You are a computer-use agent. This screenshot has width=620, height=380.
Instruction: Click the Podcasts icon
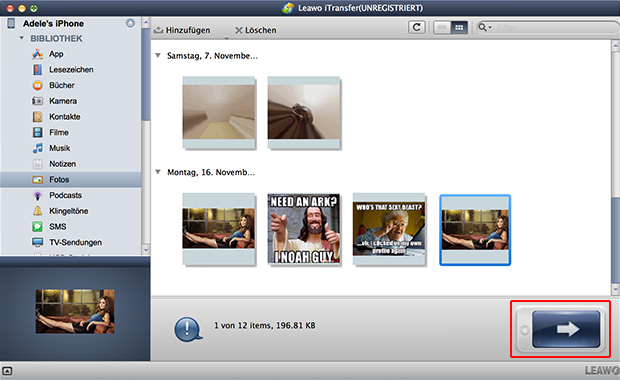click(x=38, y=195)
